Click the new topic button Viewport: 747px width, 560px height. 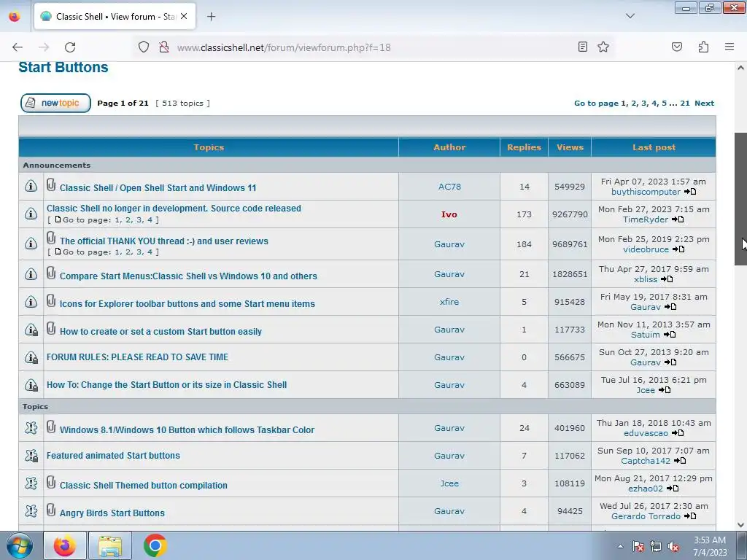[55, 103]
